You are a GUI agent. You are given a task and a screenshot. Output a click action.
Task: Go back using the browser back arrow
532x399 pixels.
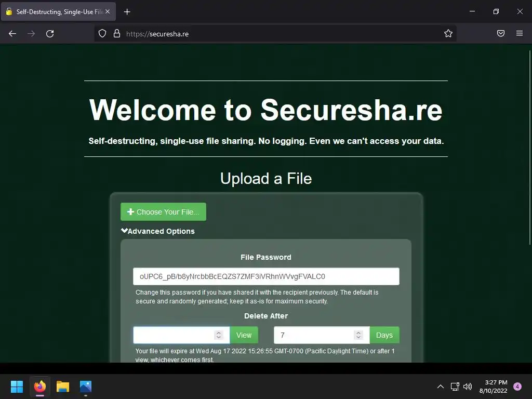click(x=12, y=34)
